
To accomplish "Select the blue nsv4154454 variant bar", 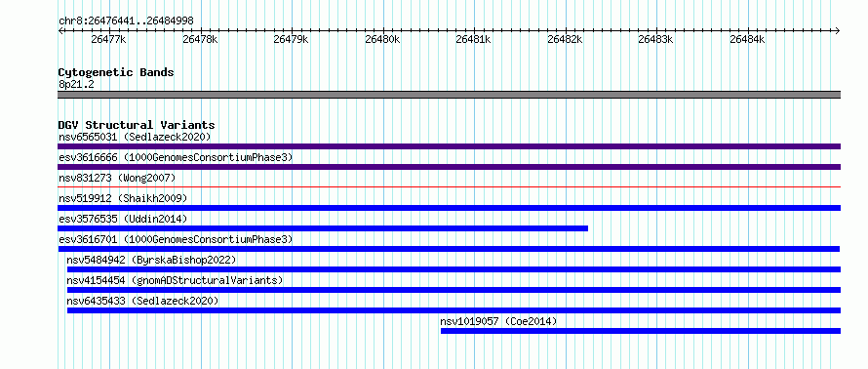I will coord(454,290).
